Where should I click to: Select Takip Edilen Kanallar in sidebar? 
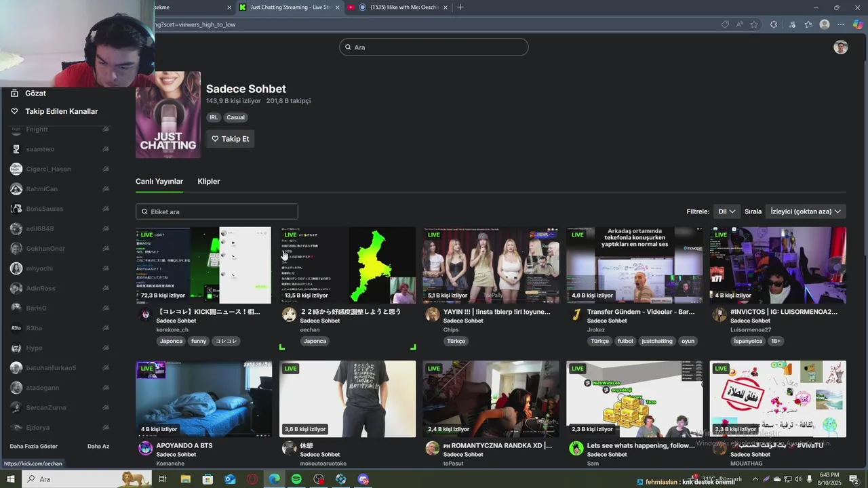point(62,111)
